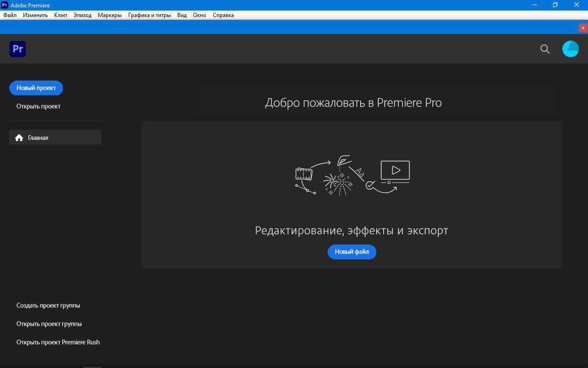Select the Главная sidebar tab
The width and height of the screenshot is (588, 368).
point(55,138)
